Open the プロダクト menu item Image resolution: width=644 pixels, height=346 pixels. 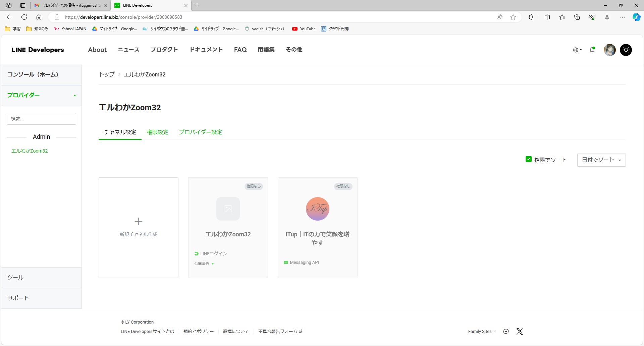(164, 50)
